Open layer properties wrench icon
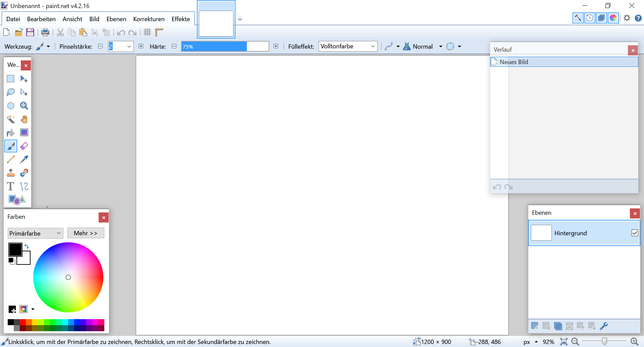Screen dimensions: 644x347 click(x=604, y=326)
